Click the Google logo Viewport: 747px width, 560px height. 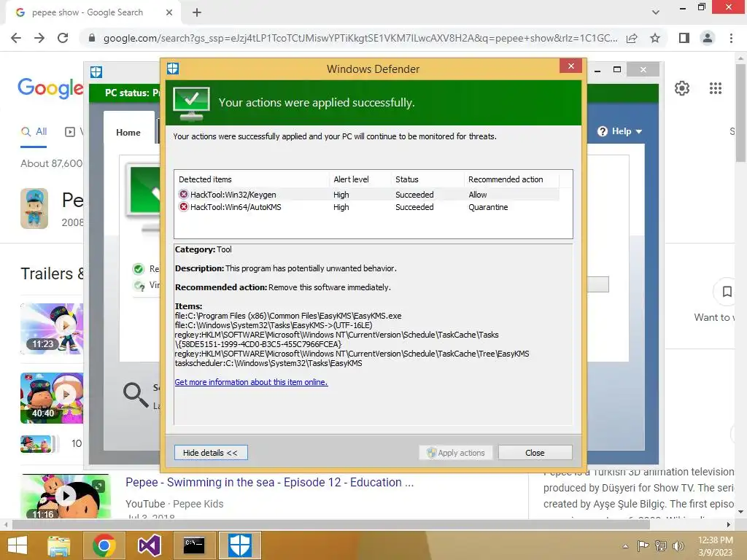coord(50,88)
